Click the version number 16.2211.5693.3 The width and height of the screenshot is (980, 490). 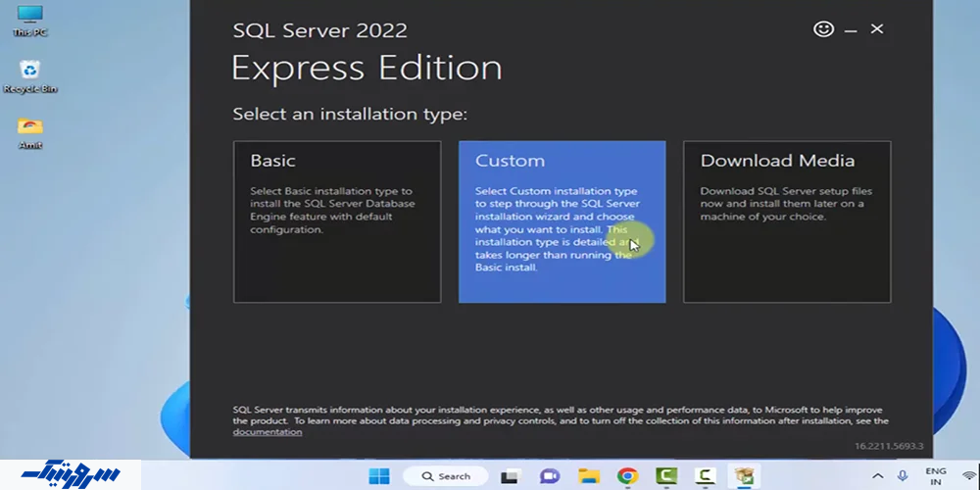(x=889, y=446)
